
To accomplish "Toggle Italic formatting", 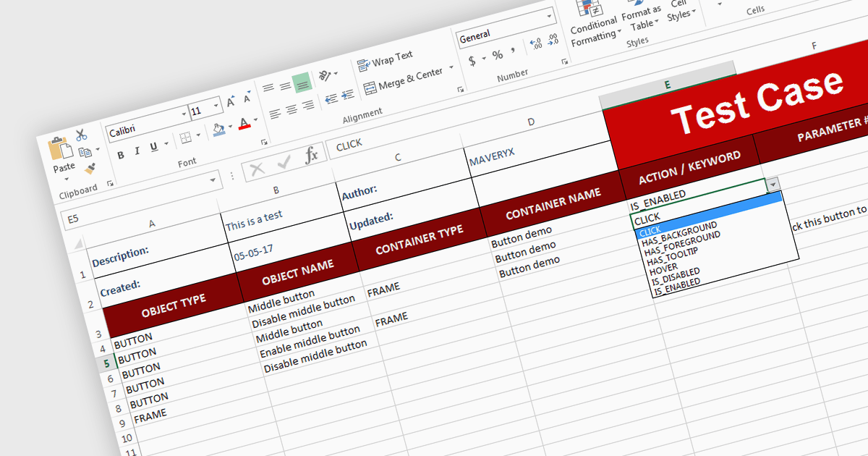I will (x=137, y=151).
